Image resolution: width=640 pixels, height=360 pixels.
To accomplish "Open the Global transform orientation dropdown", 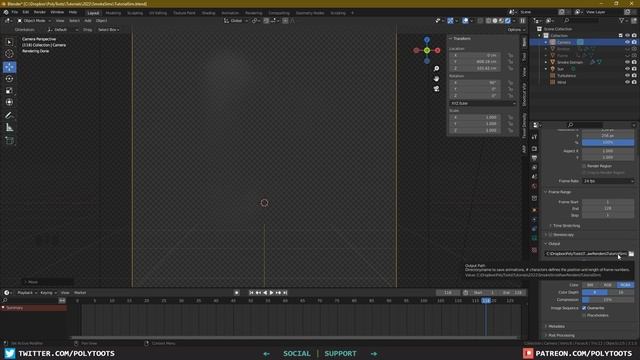I will 236,20.
